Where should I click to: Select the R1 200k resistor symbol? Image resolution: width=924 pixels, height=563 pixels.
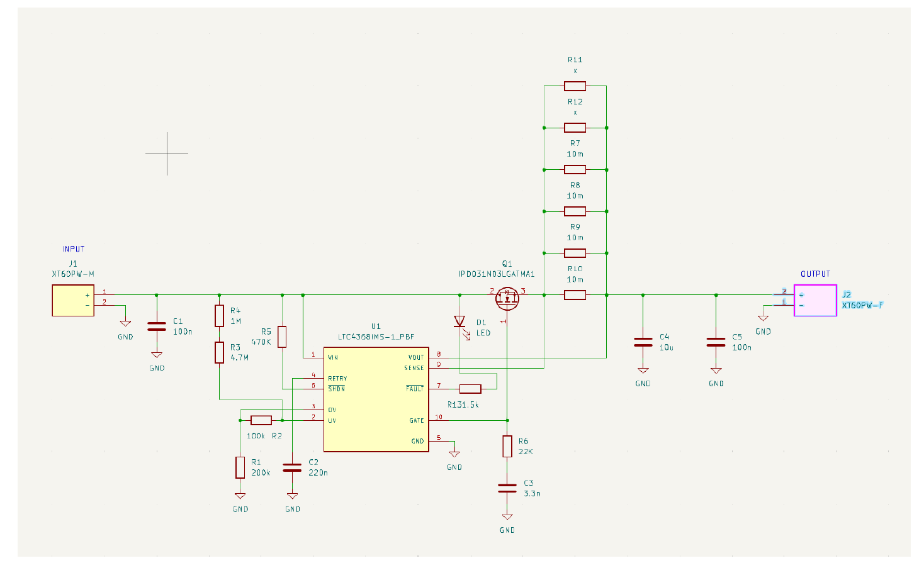pyautogui.click(x=240, y=467)
